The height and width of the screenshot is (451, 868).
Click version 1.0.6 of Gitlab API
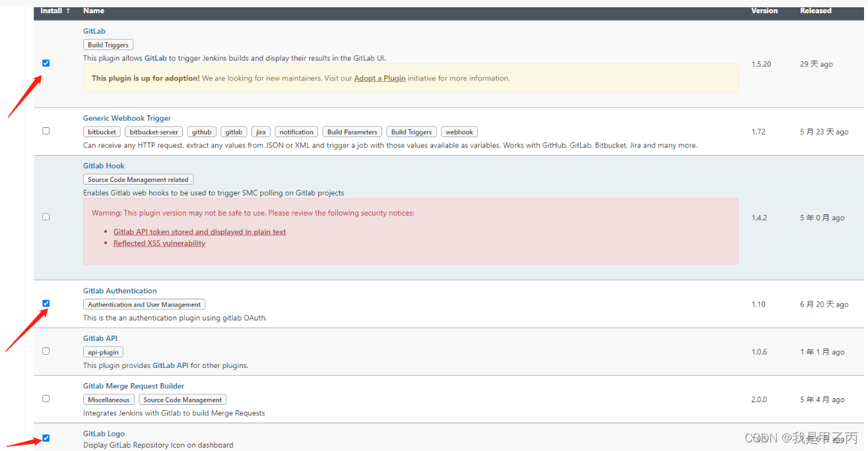pos(759,352)
